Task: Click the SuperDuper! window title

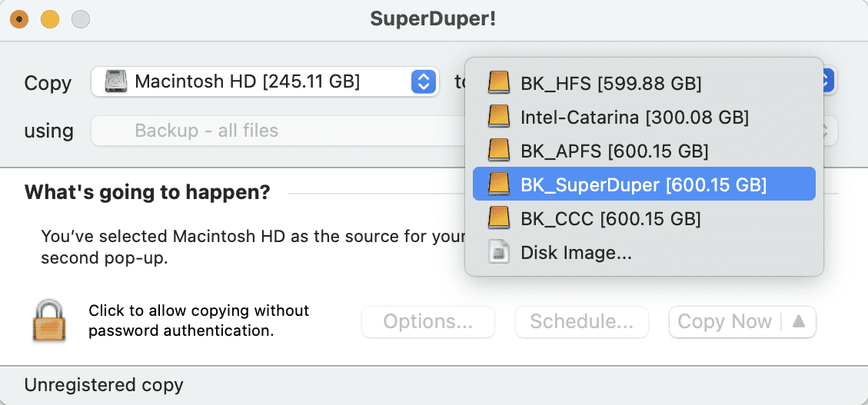Action: coord(433,19)
